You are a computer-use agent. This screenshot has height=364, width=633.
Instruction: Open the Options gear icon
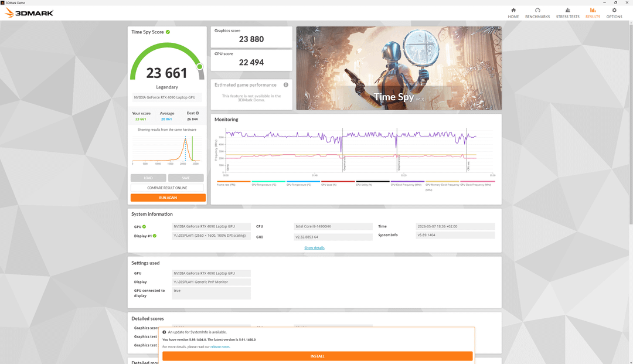click(x=614, y=11)
